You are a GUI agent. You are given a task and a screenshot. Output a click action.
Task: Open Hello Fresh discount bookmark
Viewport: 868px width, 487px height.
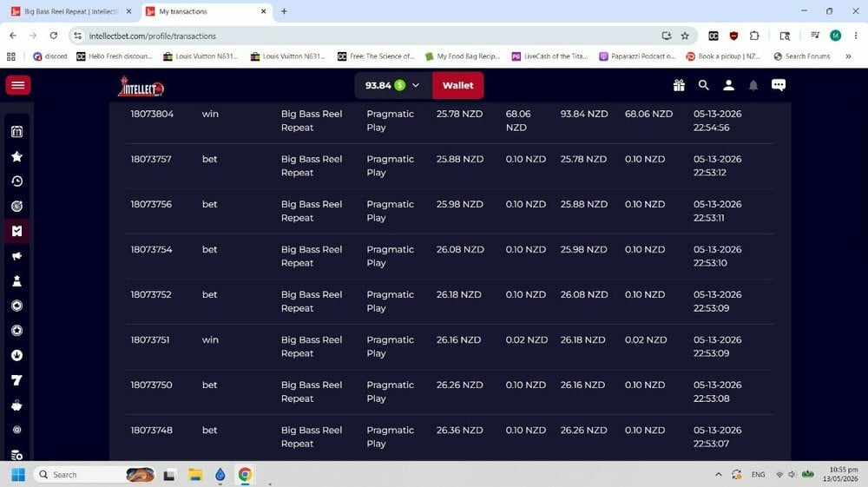click(x=114, y=56)
